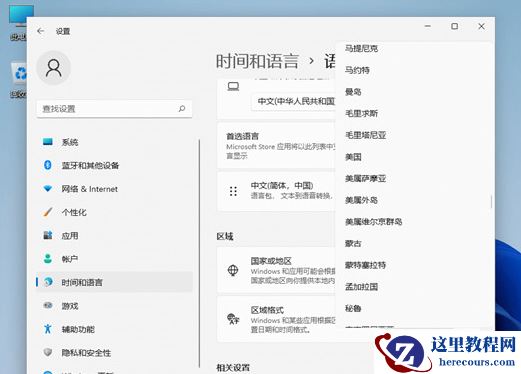
Task: Click the sidebar navigation scrollbar
Action: [199, 253]
